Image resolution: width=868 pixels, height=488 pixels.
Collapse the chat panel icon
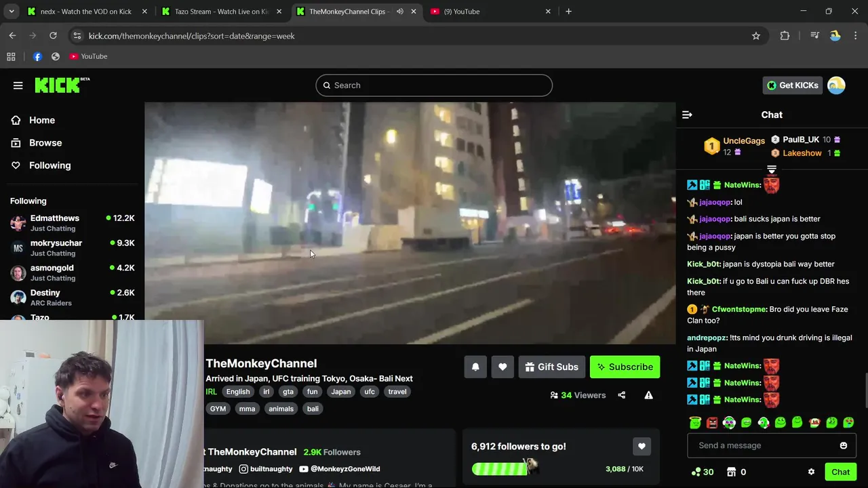687,115
